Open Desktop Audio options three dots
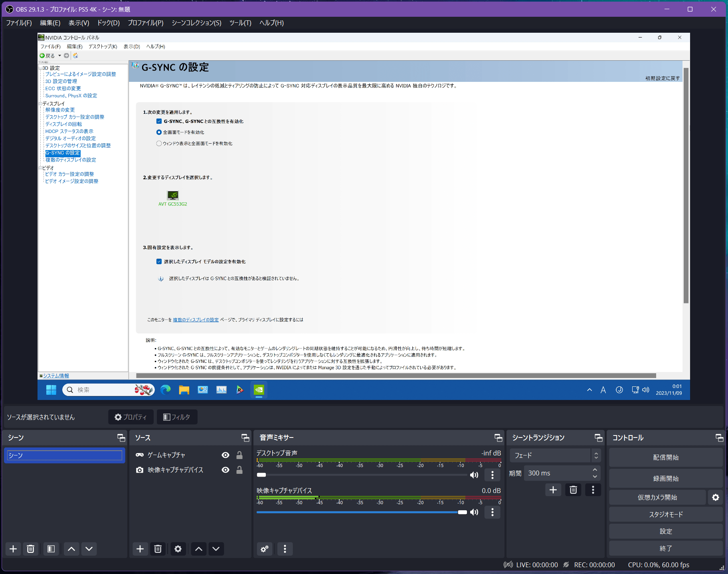 493,475
